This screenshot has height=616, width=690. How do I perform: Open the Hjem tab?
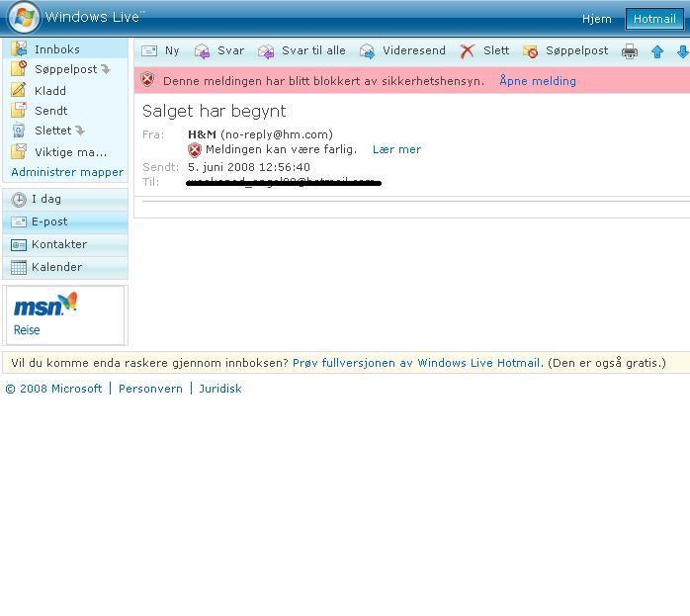[x=597, y=19]
